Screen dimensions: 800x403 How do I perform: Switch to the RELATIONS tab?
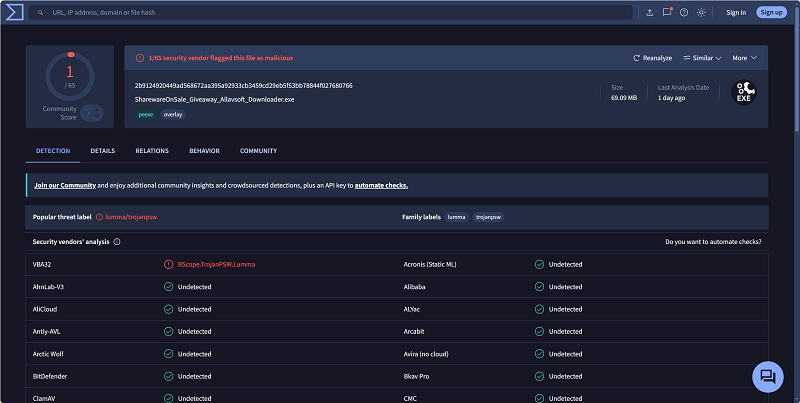click(x=152, y=151)
